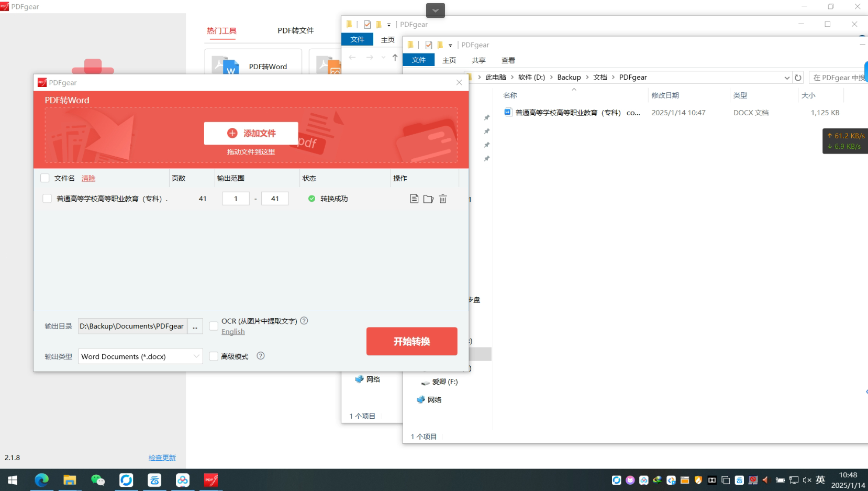This screenshot has height=491, width=868.
Task: Open the English OCR language link
Action: click(x=233, y=332)
